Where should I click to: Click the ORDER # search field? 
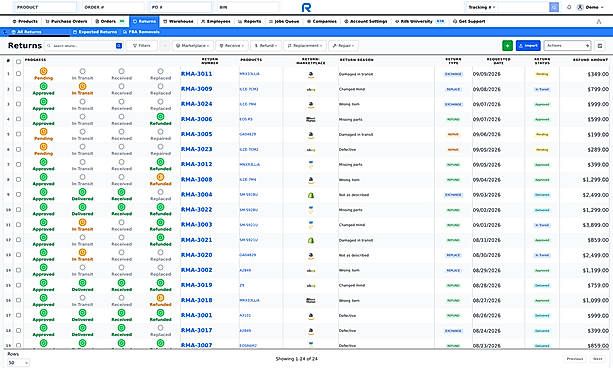click(113, 7)
